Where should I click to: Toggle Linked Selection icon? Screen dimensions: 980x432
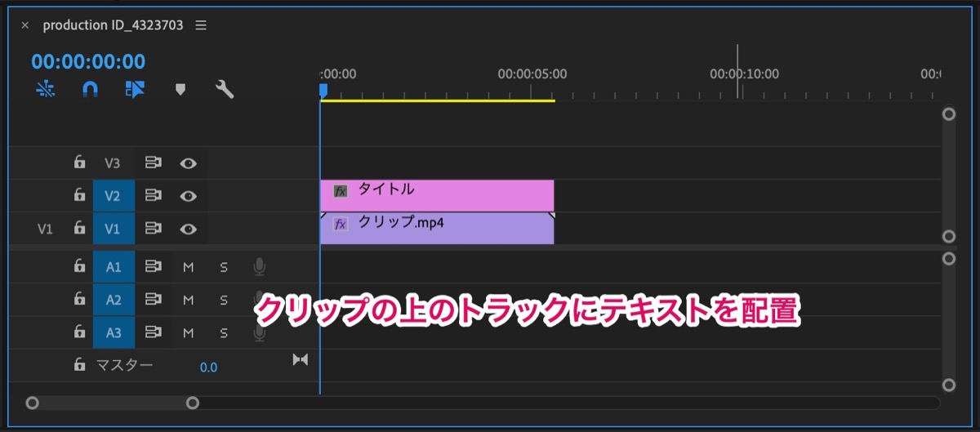click(135, 89)
